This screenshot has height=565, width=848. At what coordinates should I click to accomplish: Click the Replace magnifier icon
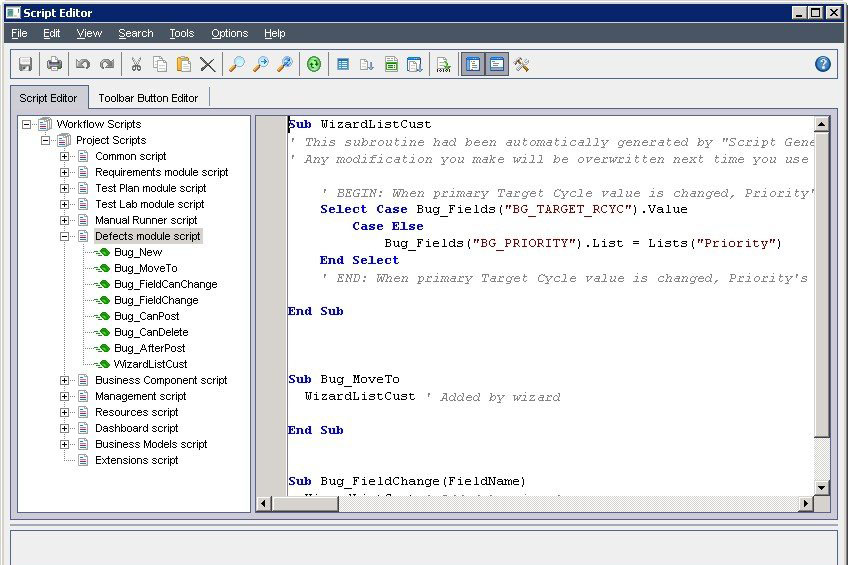(x=285, y=64)
